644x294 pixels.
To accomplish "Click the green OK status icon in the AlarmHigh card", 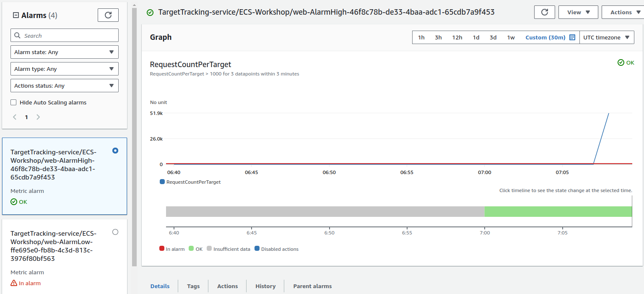I will pos(14,202).
